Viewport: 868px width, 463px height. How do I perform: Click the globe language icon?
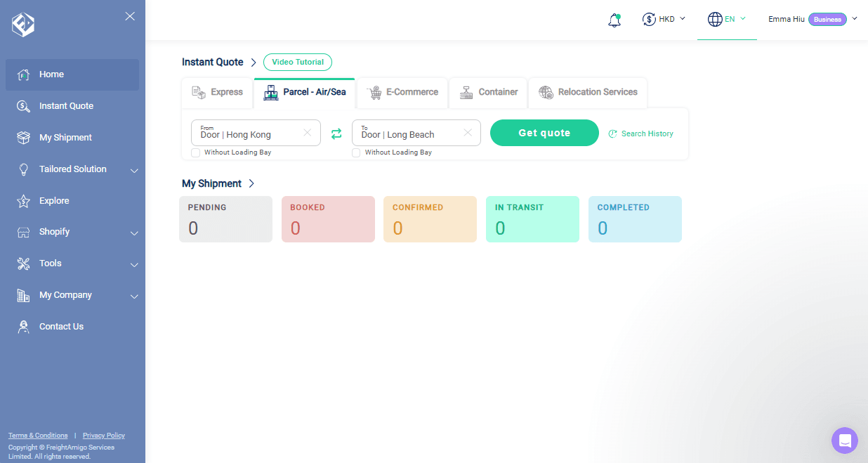pyautogui.click(x=715, y=20)
